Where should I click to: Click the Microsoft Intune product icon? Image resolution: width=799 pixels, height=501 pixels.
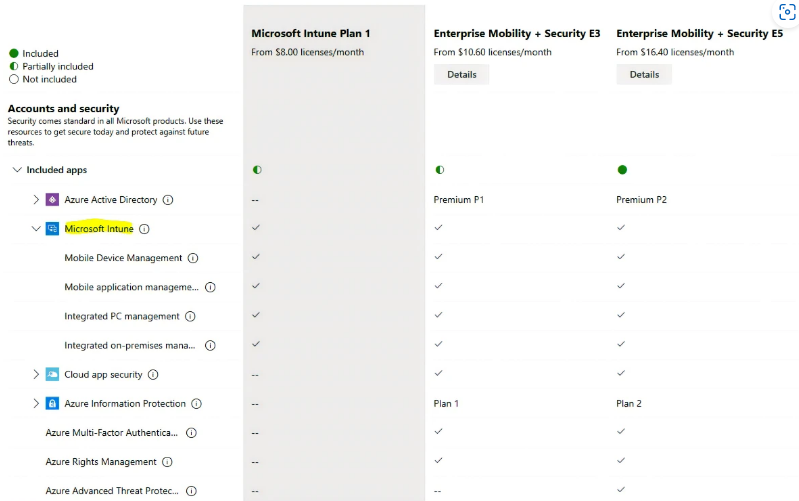52,229
